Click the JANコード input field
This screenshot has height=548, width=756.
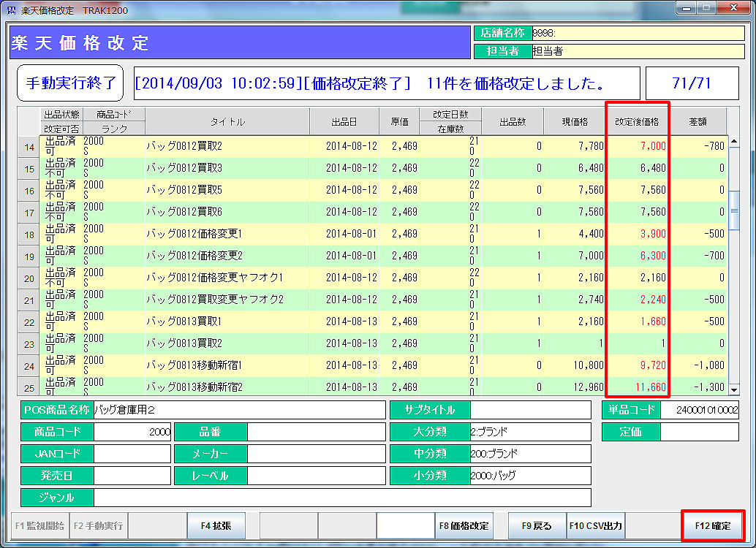tap(132, 454)
